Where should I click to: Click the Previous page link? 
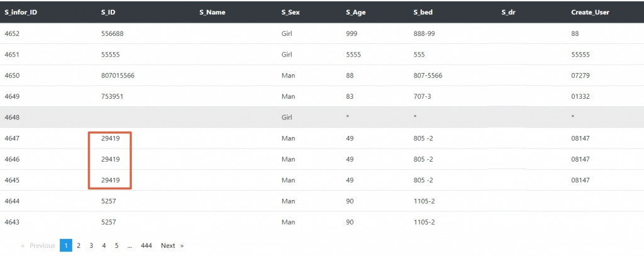point(38,246)
